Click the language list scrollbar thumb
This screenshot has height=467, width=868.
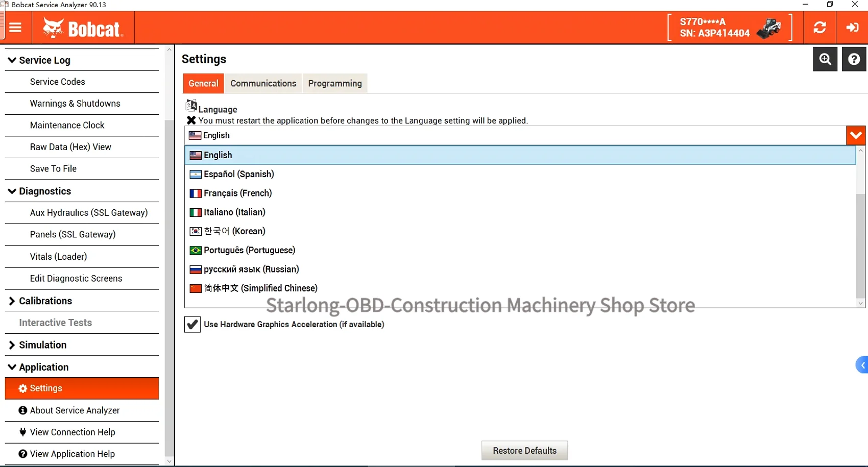(861, 245)
